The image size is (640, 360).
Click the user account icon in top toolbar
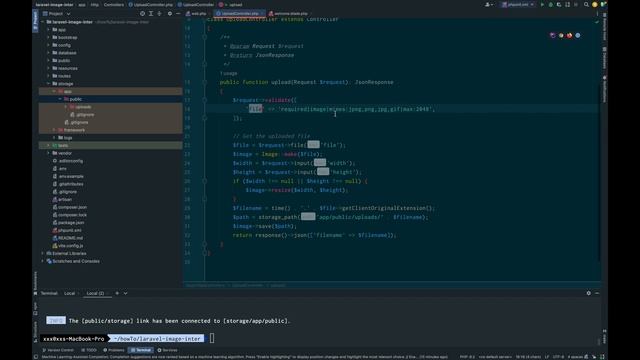pos(488,4)
